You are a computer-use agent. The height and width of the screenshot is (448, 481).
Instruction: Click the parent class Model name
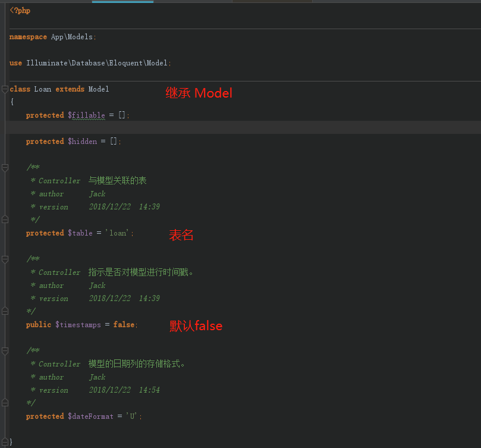(x=99, y=89)
